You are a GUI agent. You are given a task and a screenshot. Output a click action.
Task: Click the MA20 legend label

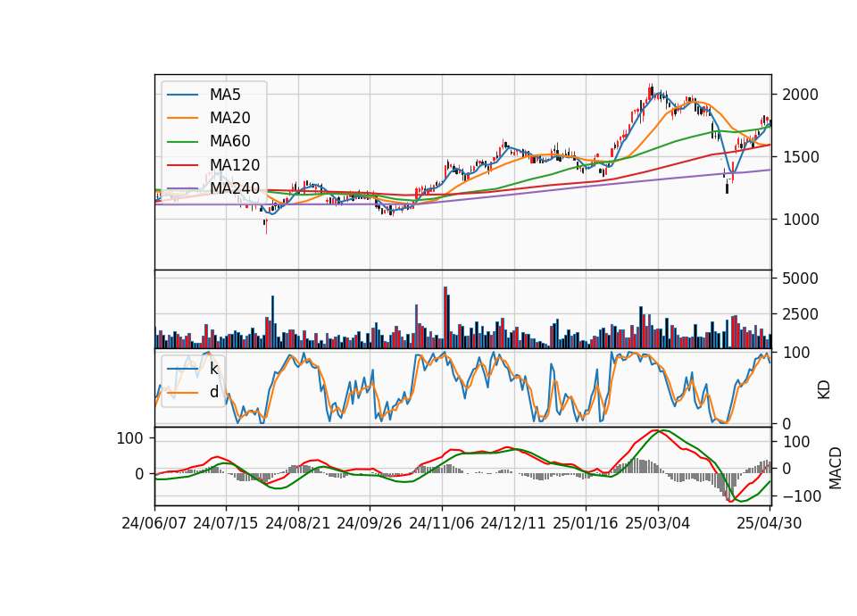[229, 118]
